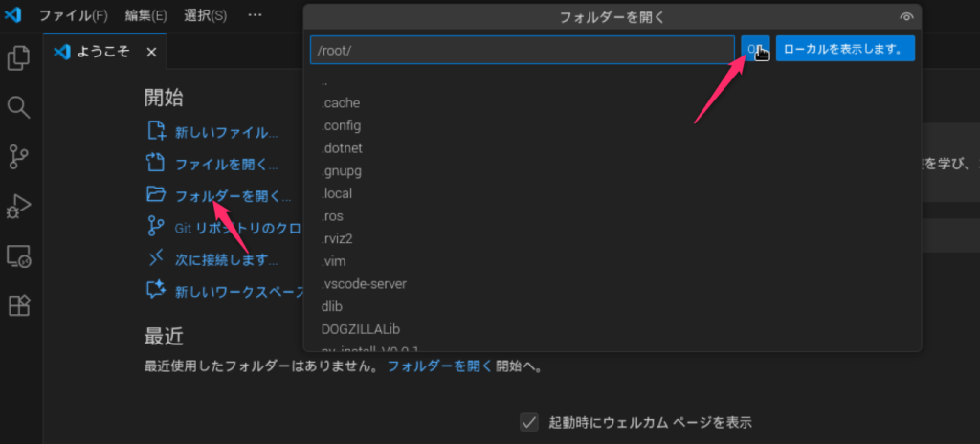Click the /root/ path input field
This screenshot has width=980, height=444.
tap(522, 50)
